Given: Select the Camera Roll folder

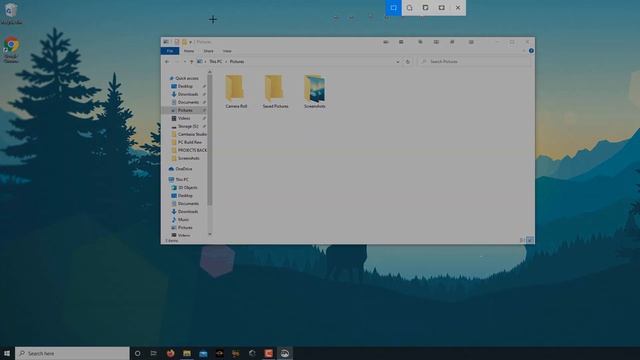Looking at the screenshot, I should click(236, 91).
